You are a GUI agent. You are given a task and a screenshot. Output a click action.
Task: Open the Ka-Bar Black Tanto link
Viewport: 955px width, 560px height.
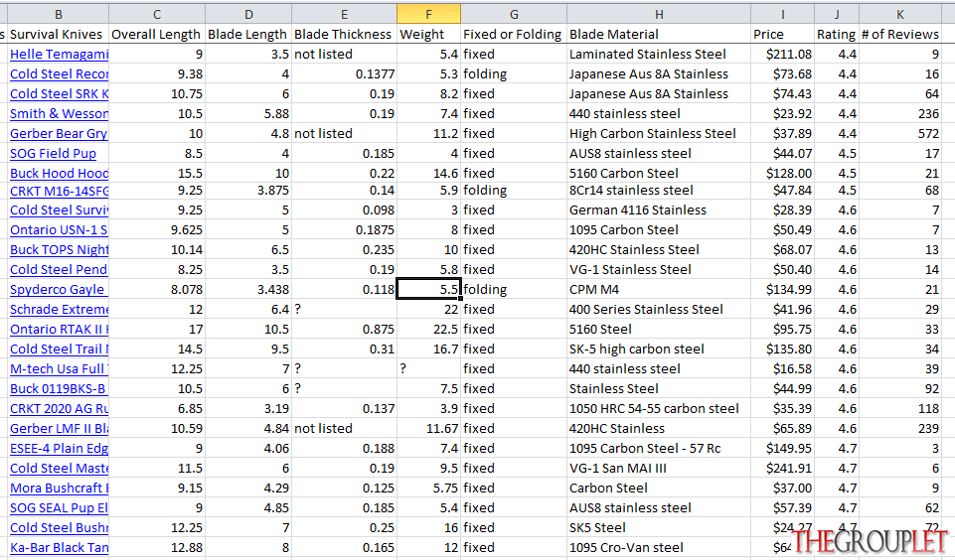(59, 548)
